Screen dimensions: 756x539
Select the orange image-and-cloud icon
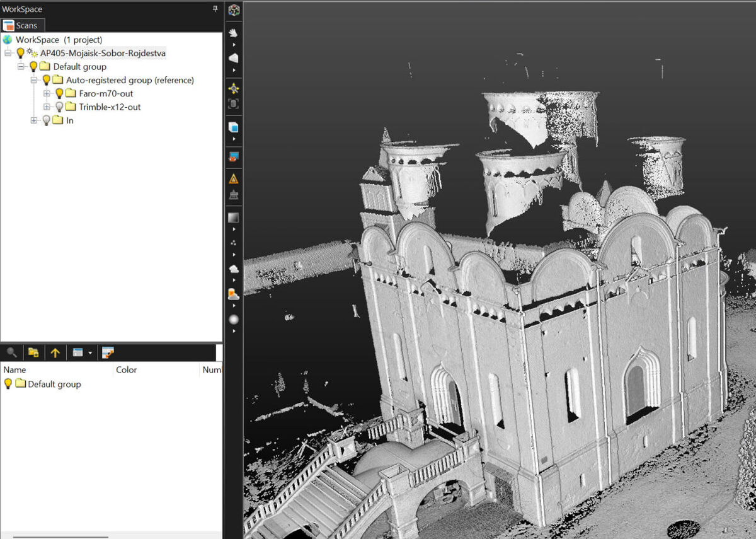click(x=234, y=294)
